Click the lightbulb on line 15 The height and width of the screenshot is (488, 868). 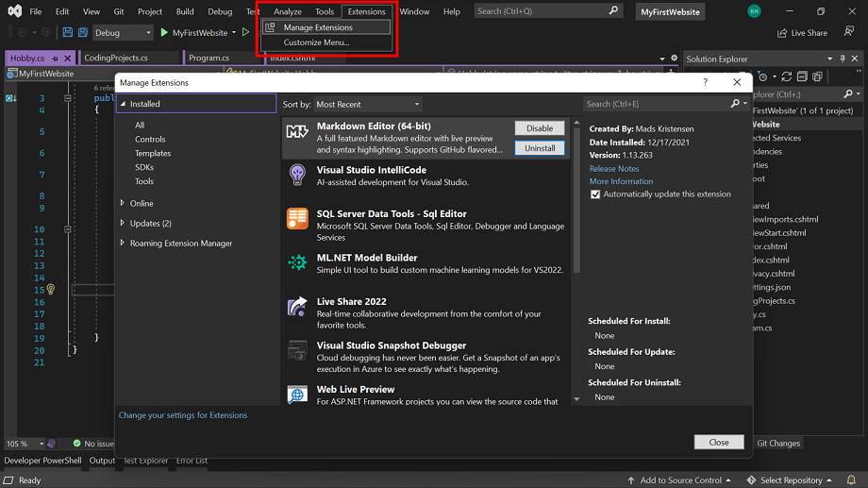[51, 289]
